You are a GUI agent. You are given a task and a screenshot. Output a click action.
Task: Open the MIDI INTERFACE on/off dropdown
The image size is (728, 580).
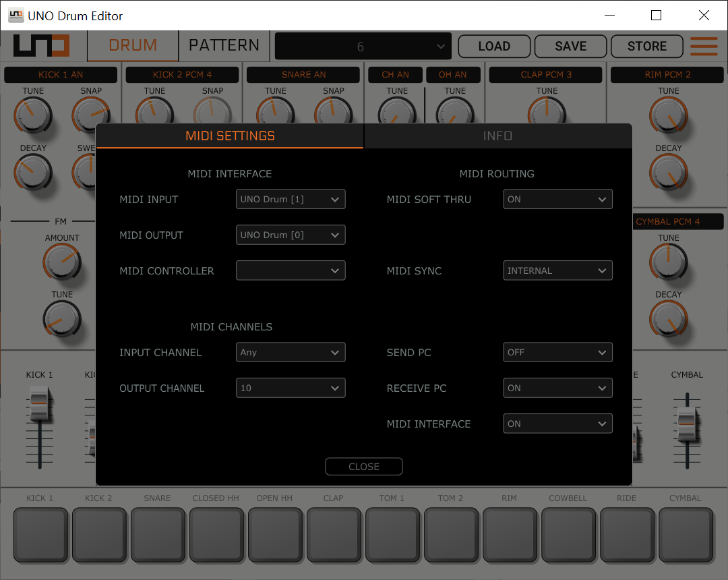click(557, 424)
